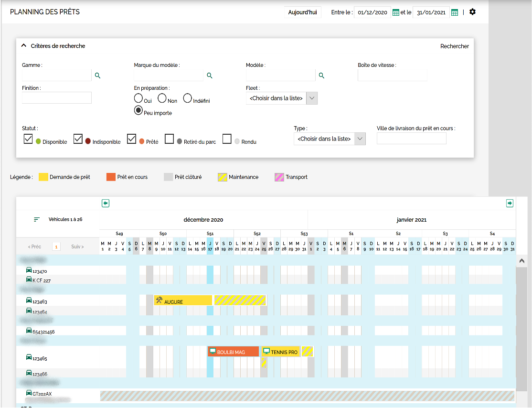Screen dimensions: 532x408
Task: Focus the Ville de livraison field
Action: pos(412,139)
